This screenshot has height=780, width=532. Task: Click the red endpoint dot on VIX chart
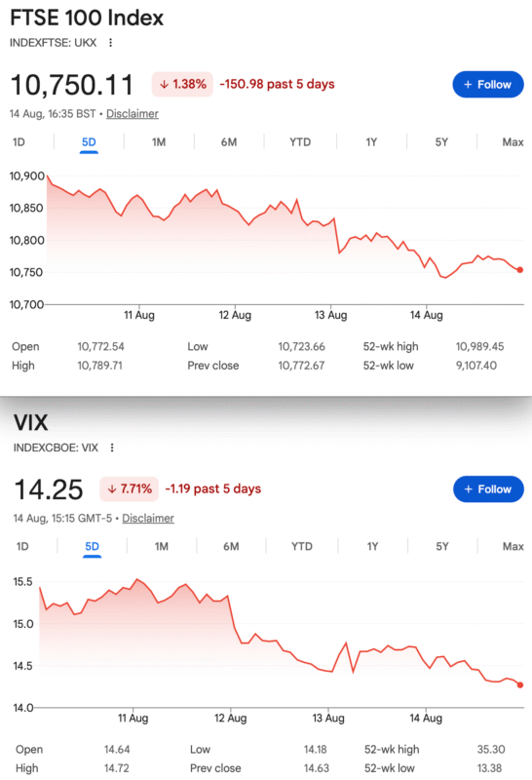(520, 685)
